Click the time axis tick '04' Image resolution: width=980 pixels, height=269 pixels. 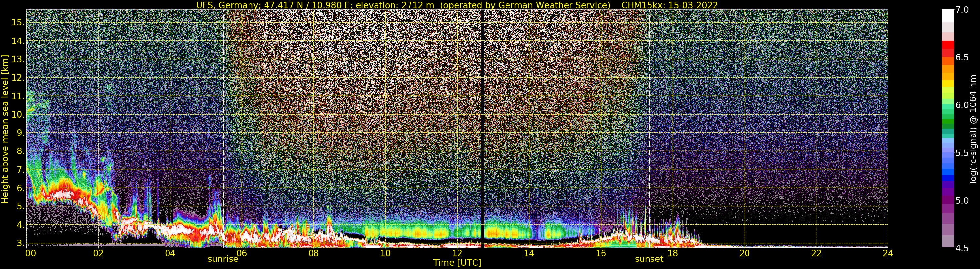pos(170,253)
